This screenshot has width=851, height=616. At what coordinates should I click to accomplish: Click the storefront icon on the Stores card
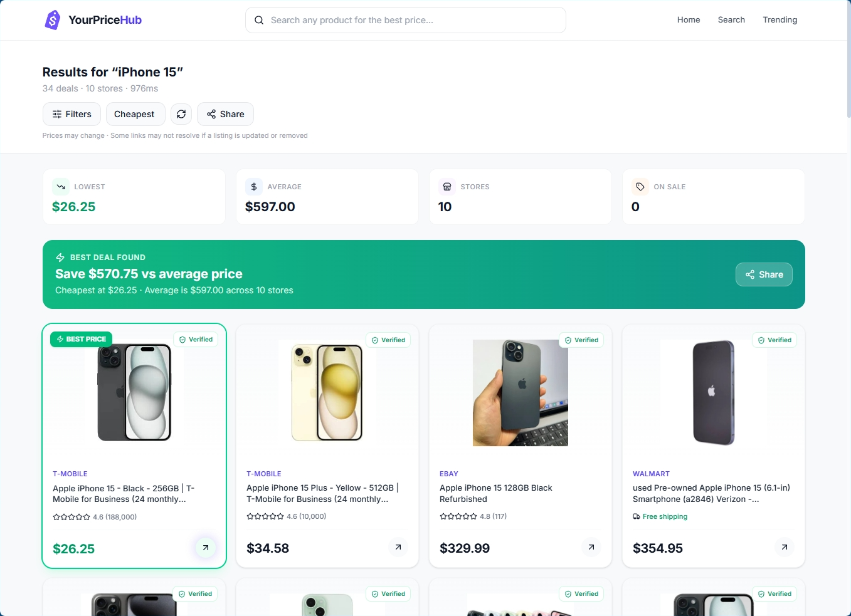pyautogui.click(x=447, y=186)
